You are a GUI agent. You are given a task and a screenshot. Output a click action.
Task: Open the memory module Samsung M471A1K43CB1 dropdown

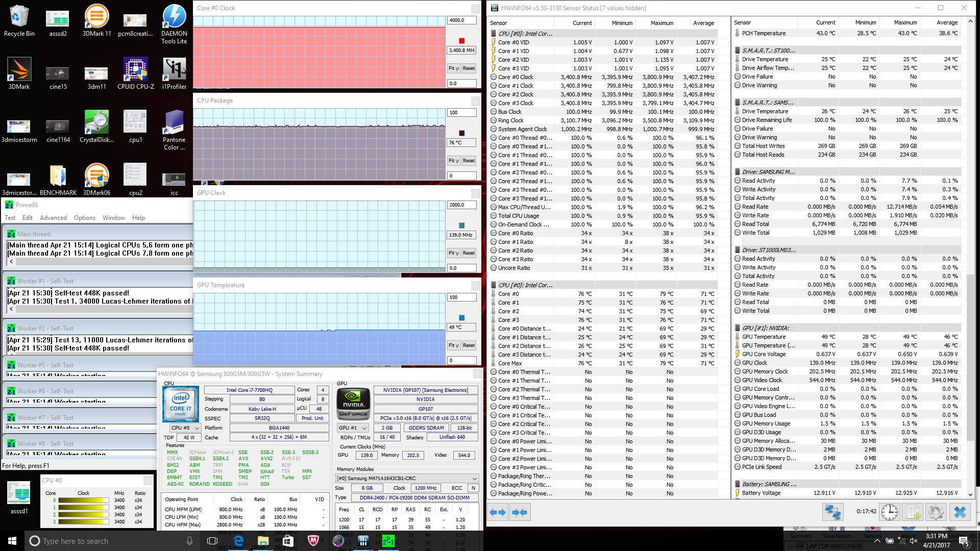point(407,479)
